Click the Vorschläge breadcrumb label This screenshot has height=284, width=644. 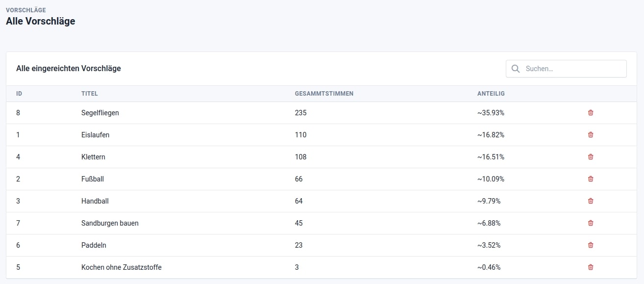click(25, 10)
